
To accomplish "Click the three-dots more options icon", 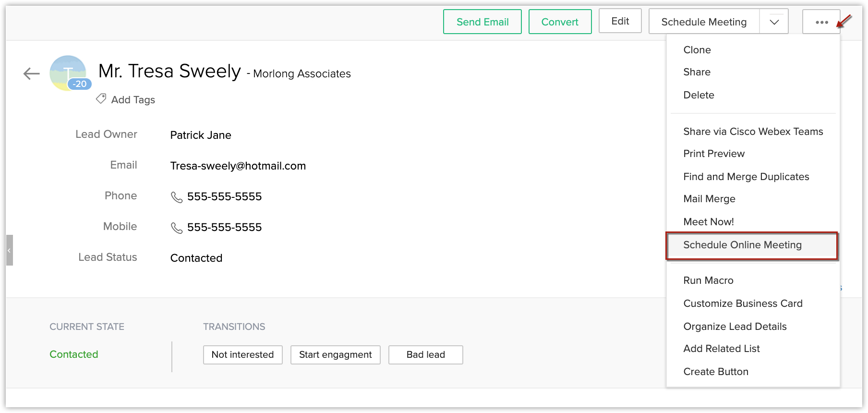I will pyautogui.click(x=821, y=22).
